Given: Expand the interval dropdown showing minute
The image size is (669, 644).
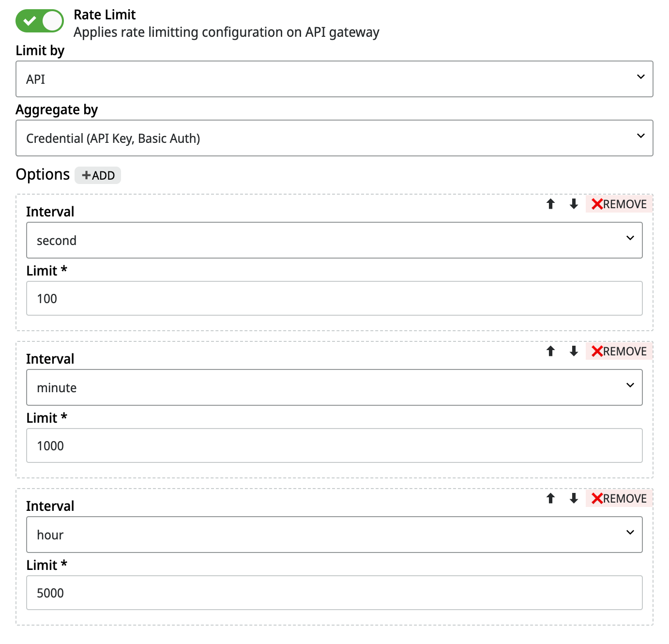Looking at the screenshot, I should pos(334,387).
